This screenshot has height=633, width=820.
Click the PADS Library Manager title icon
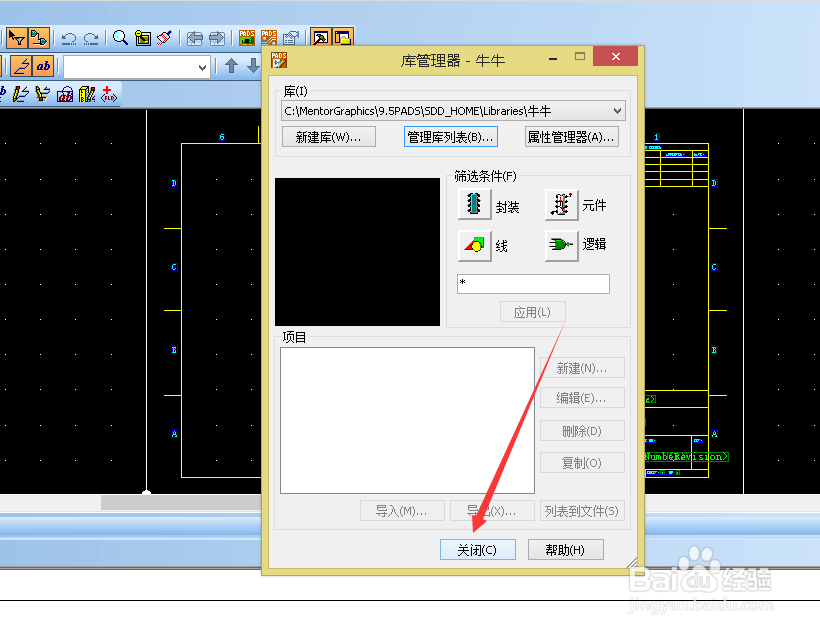[x=279, y=60]
